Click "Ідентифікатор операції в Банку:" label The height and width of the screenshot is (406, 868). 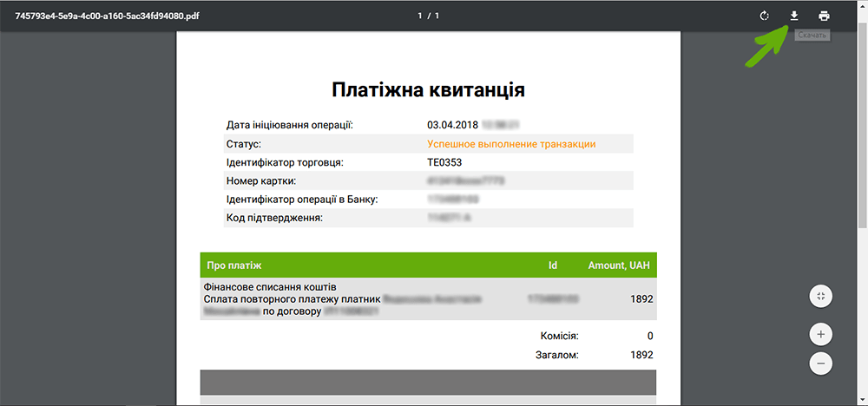point(302,200)
